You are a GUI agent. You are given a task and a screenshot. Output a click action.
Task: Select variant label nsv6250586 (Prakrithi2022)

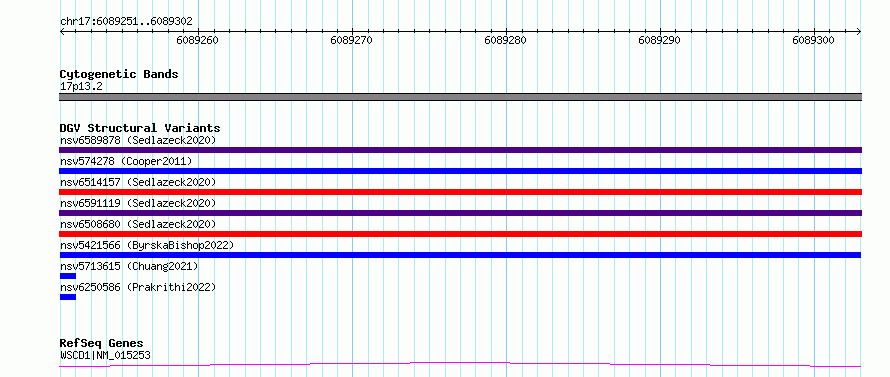[x=138, y=287]
